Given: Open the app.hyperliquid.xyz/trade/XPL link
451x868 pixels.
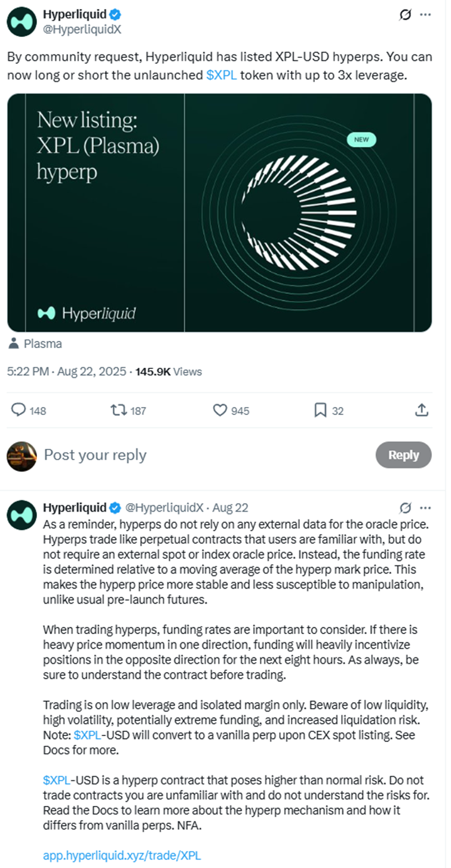Looking at the screenshot, I should click(x=122, y=855).
